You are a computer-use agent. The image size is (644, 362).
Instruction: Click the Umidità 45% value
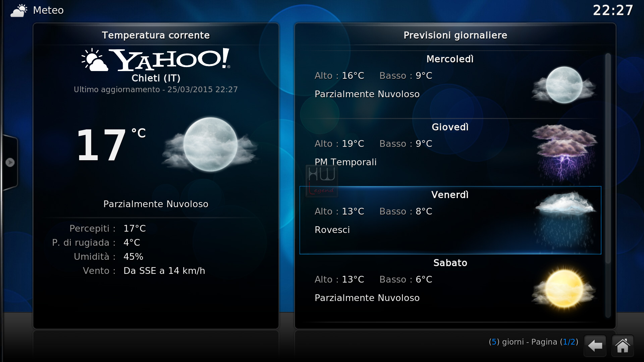(x=133, y=257)
